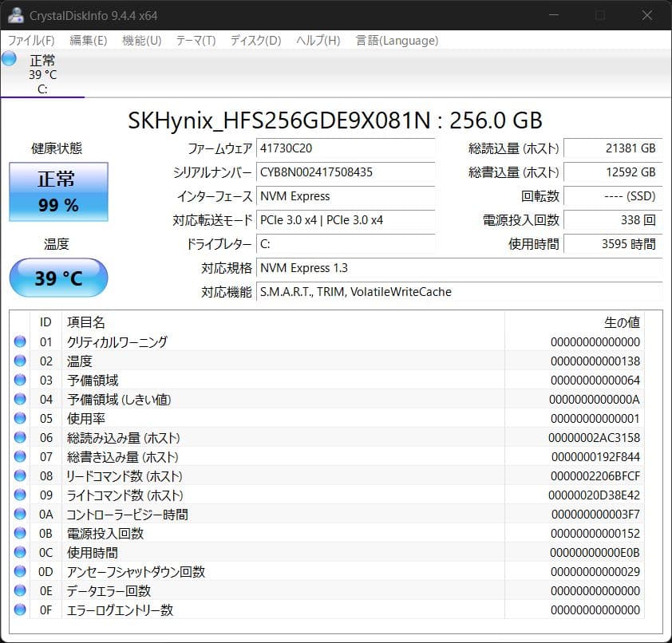The width and height of the screenshot is (672, 643).
Task: Click the blue dot beside 使用率
Action: [20, 418]
